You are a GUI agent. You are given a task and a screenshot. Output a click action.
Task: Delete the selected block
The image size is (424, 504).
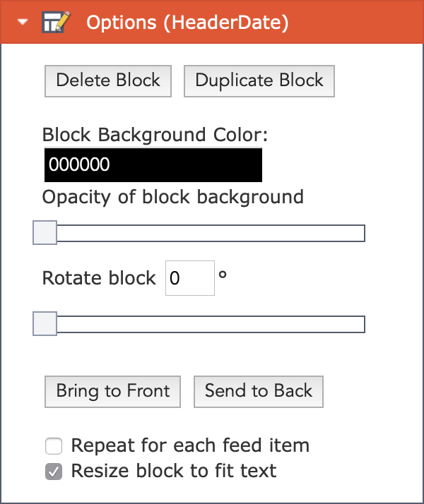[108, 81]
